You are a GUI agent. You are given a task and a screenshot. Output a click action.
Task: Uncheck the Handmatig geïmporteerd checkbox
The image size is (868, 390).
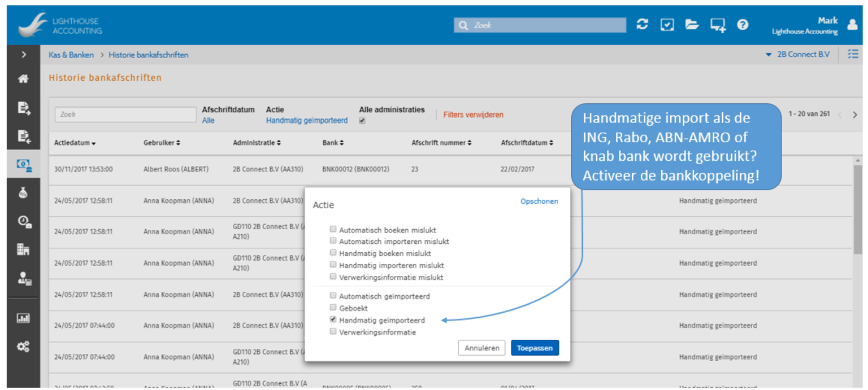pos(333,320)
